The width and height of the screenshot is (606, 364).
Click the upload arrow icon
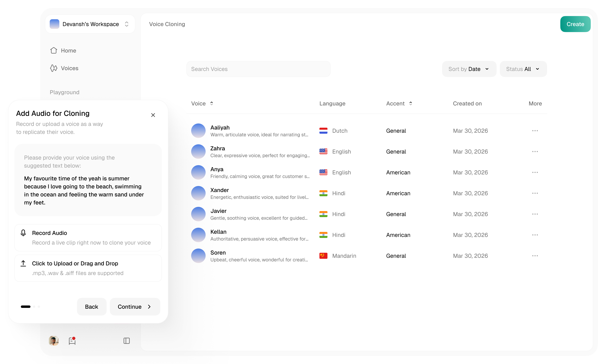pos(23,263)
